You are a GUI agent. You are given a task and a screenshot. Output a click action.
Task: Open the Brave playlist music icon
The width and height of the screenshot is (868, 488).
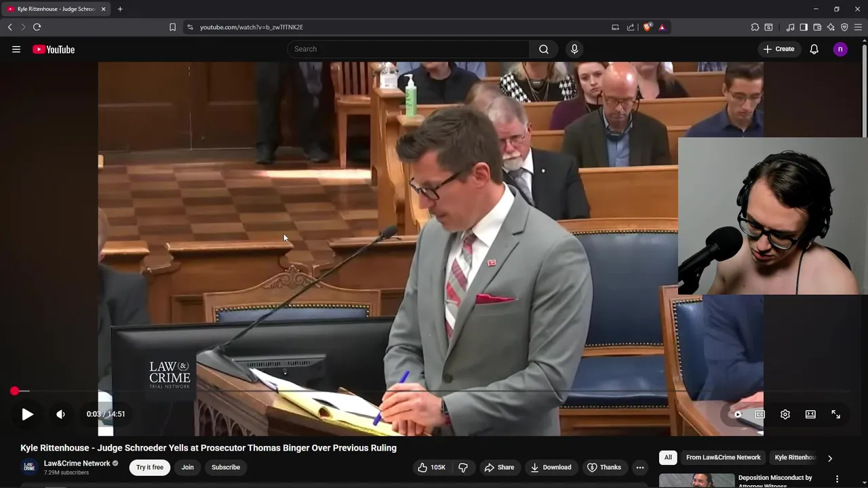pos(790,27)
